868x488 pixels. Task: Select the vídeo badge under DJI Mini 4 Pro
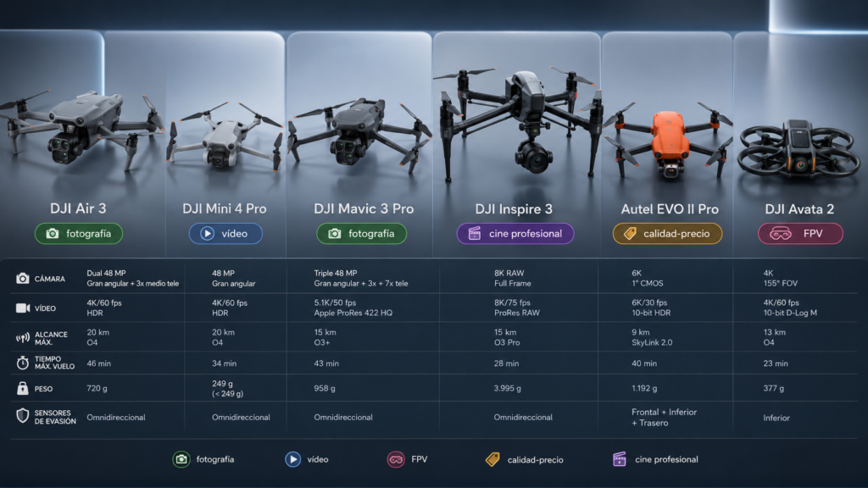click(225, 234)
